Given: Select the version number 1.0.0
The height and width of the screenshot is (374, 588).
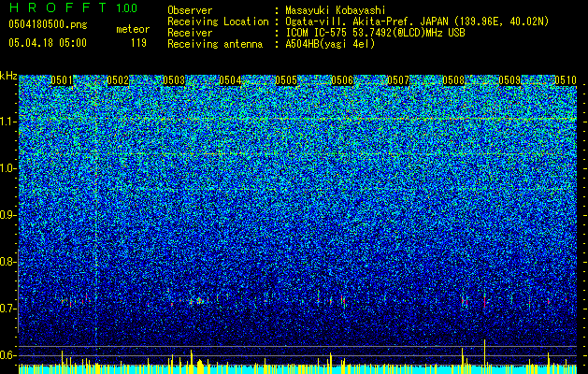Looking at the screenshot, I should tap(127, 7).
